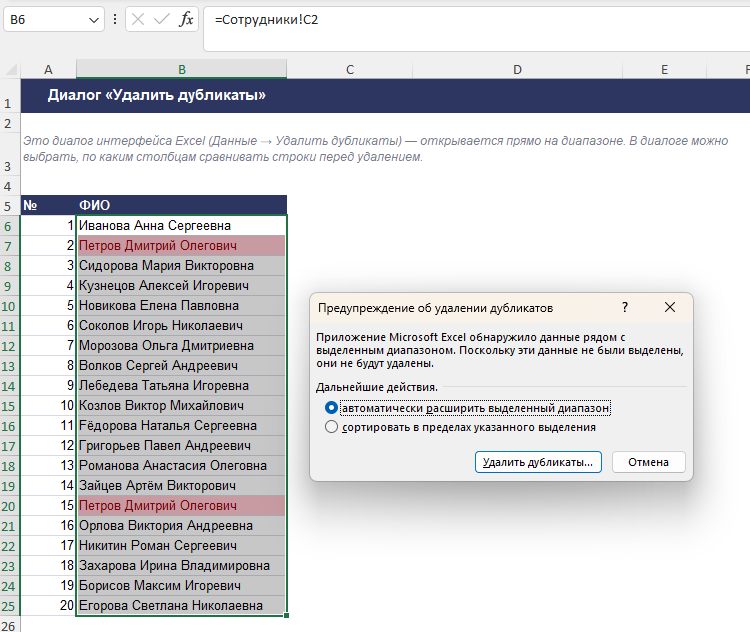This screenshot has width=750, height=632.
Task: Click the formula bar text =Сотрудники!C2
Action: 266,20
